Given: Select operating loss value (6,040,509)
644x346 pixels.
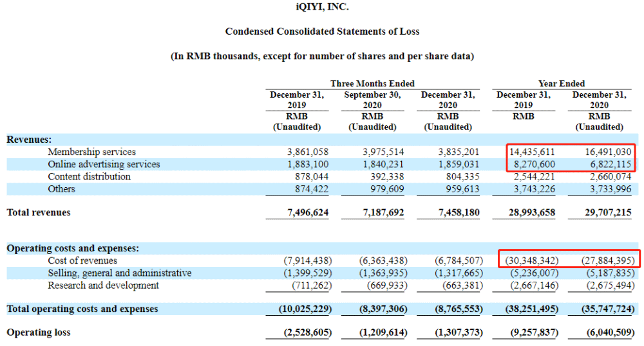Looking at the screenshot, I should click(x=611, y=332).
